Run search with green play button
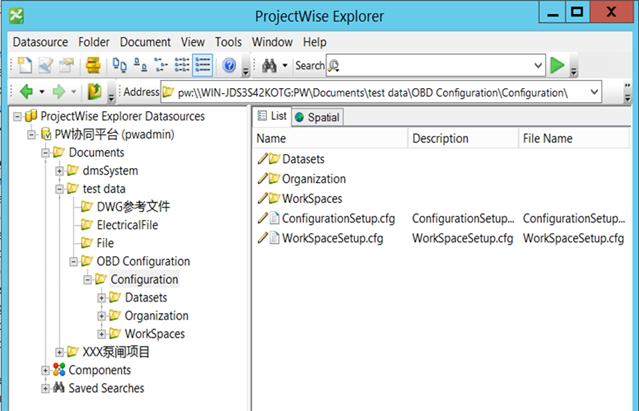639x411 pixels. tap(557, 65)
